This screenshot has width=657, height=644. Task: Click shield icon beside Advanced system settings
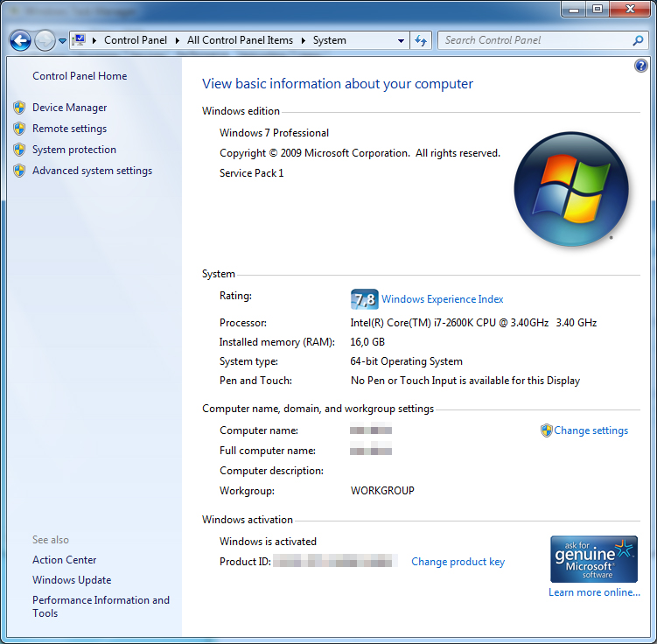tap(19, 171)
